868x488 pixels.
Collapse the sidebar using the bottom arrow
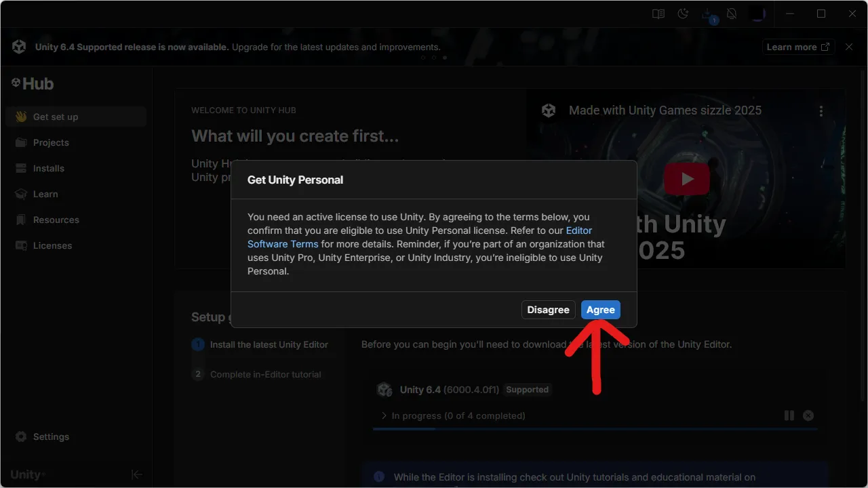[x=136, y=474]
